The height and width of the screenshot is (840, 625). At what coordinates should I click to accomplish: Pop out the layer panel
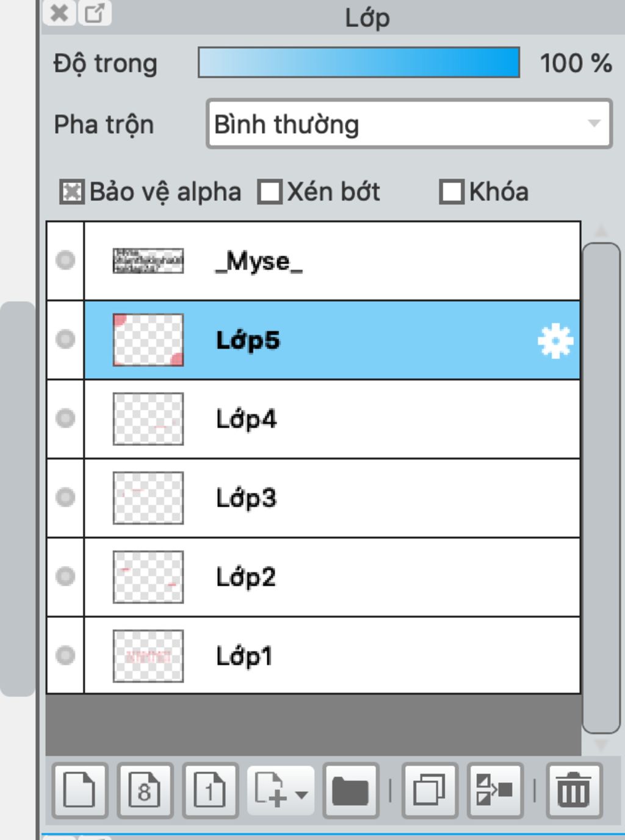tap(95, 13)
